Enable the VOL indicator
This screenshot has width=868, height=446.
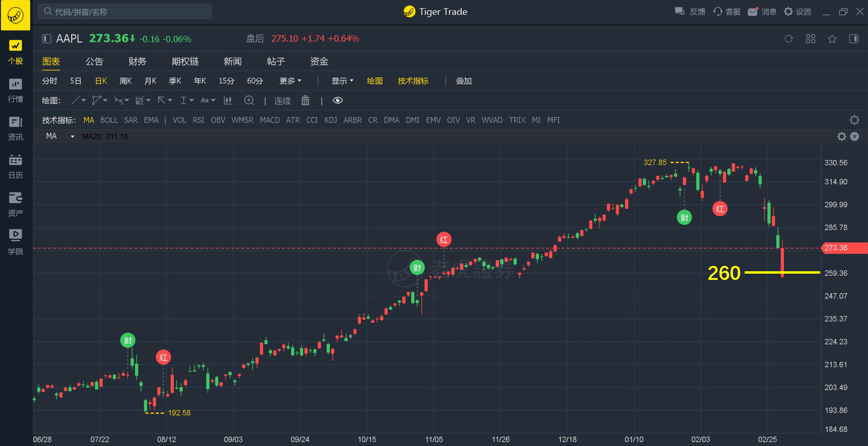[179, 120]
